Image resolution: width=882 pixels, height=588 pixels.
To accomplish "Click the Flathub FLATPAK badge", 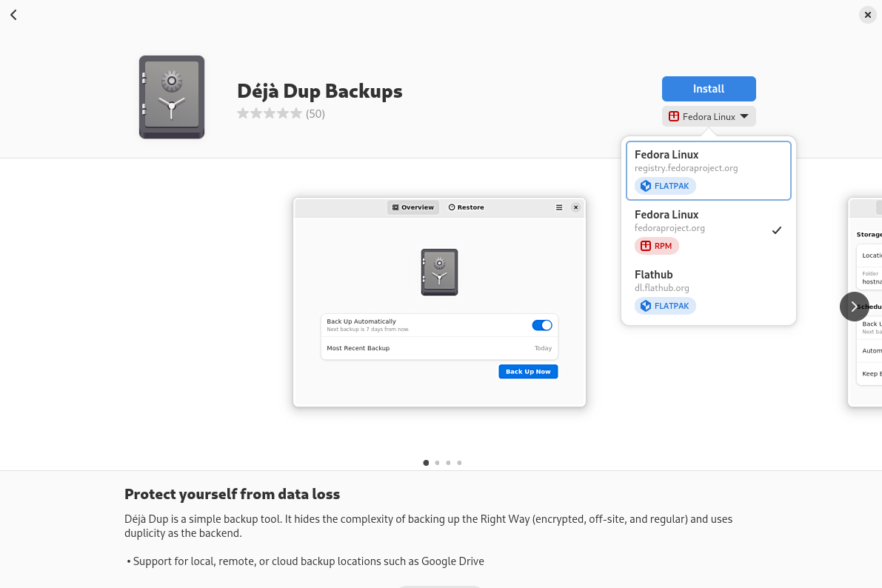I will 665,306.
